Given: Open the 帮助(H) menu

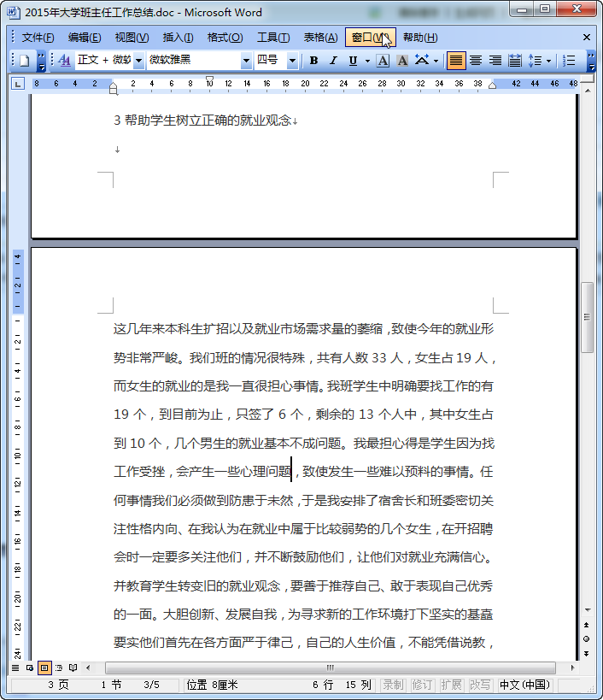Looking at the screenshot, I should [x=420, y=38].
